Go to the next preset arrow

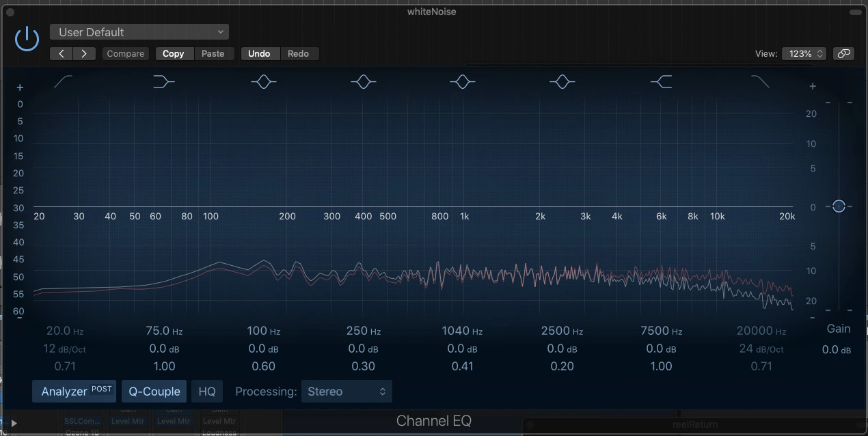pos(84,53)
